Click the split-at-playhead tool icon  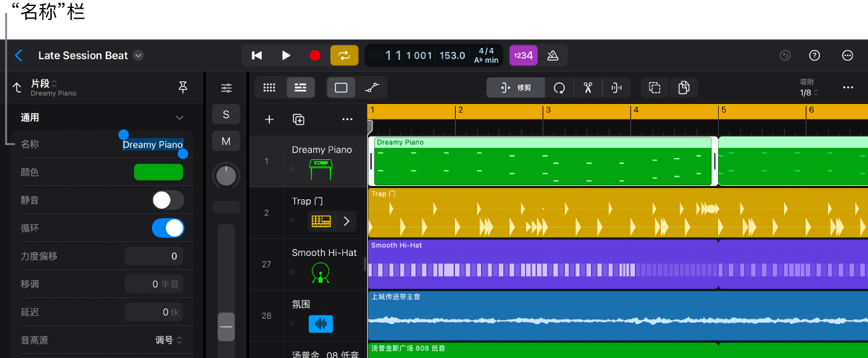(617, 87)
